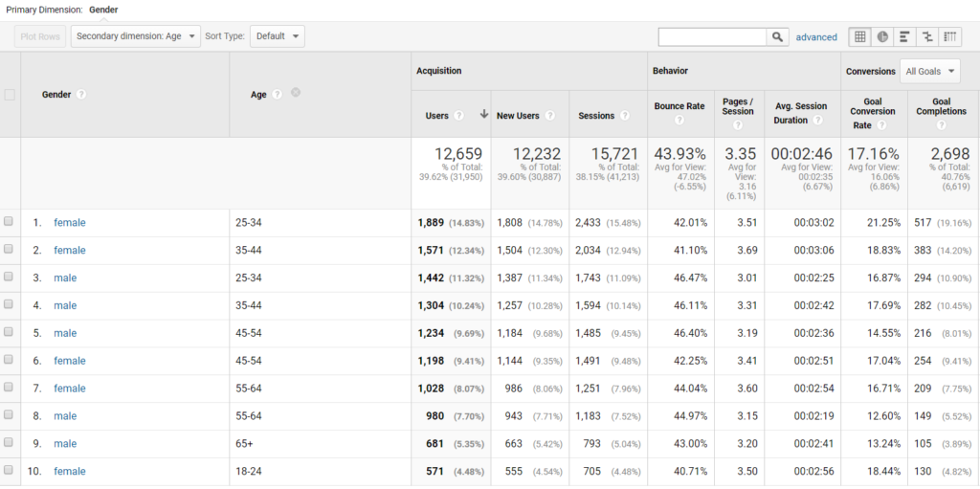Image resolution: width=980 pixels, height=489 pixels.
Task: Switch to pivot table view icon
Action: tap(950, 37)
